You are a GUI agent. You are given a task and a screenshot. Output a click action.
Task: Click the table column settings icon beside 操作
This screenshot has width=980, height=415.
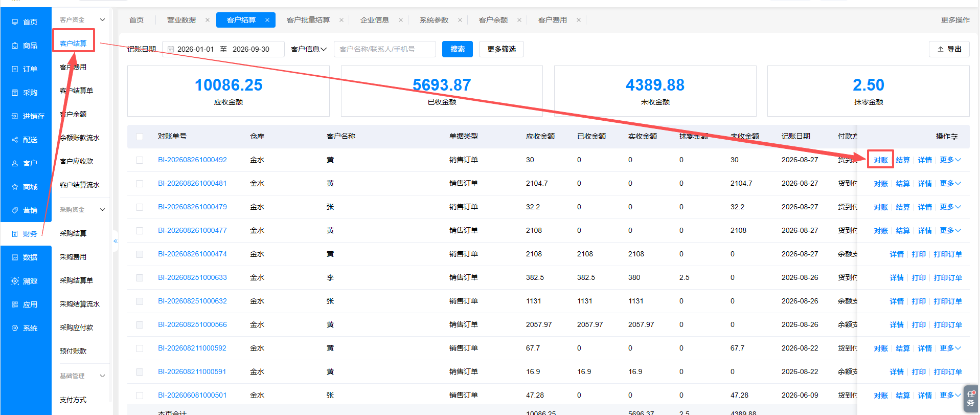click(x=955, y=137)
